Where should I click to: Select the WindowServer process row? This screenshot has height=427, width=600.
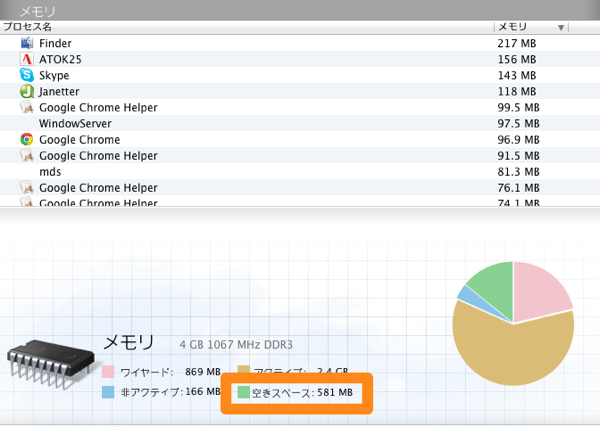pyautogui.click(x=300, y=123)
